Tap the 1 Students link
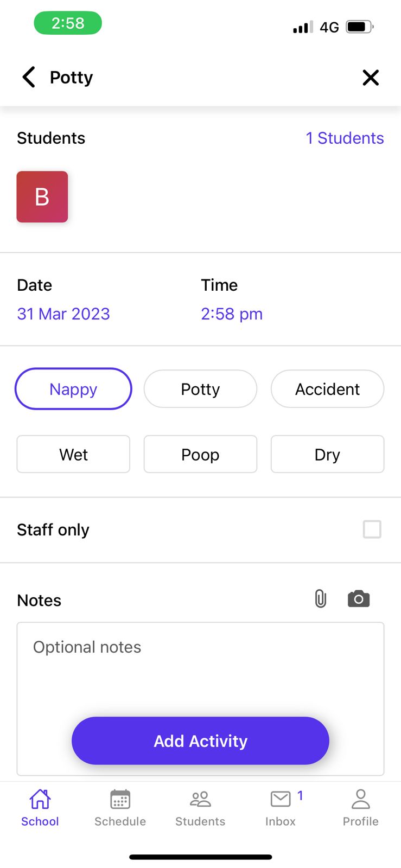The width and height of the screenshot is (401, 868). point(345,138)
